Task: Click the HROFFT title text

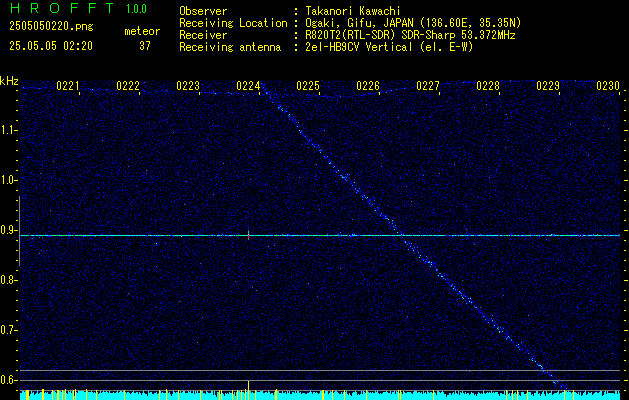Action: [62, 8]
